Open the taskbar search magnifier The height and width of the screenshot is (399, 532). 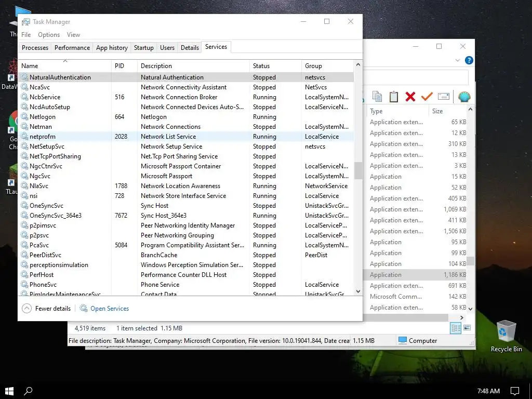pyautogui.click(x=28, y=391)
